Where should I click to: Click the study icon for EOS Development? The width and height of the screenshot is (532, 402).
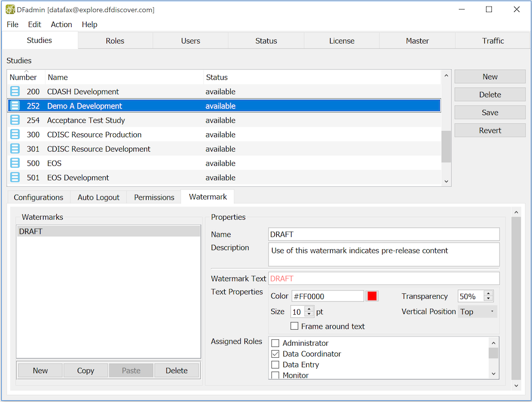(14, 177)
